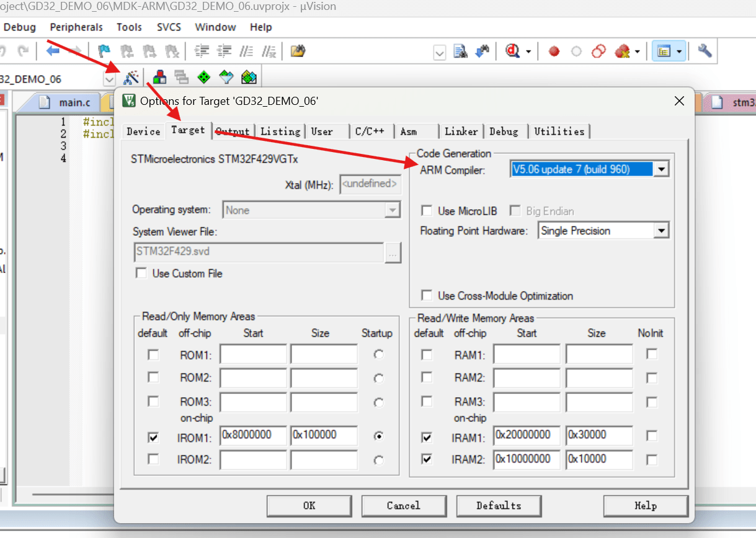Viewport: 756px width, 538px height.
Task: Switch to the Output tab
Action: [x=233, y=131]
